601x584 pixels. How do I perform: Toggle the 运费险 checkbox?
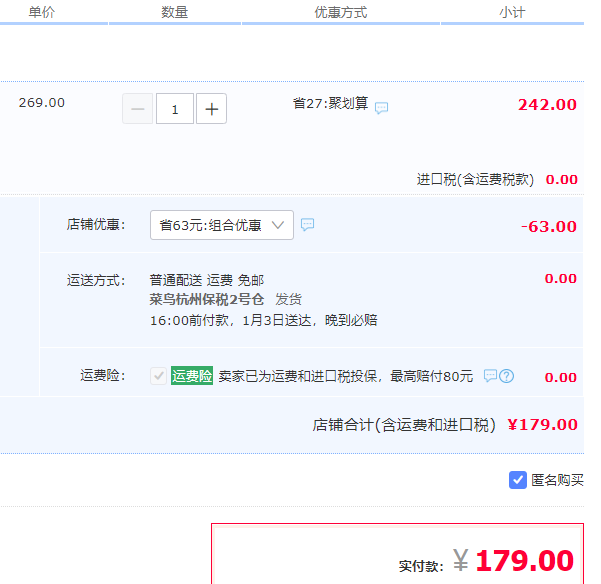(158, 376)
